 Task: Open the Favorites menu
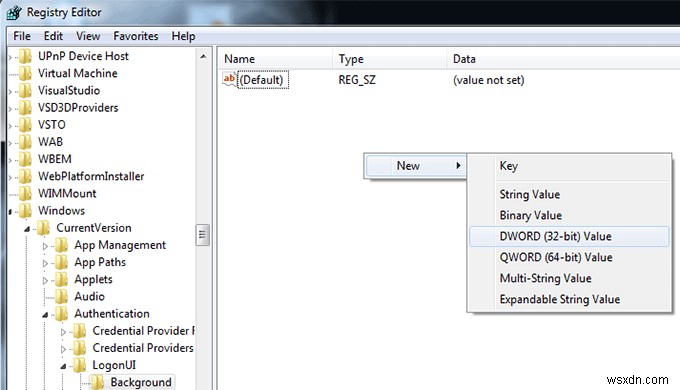(136, 36)
